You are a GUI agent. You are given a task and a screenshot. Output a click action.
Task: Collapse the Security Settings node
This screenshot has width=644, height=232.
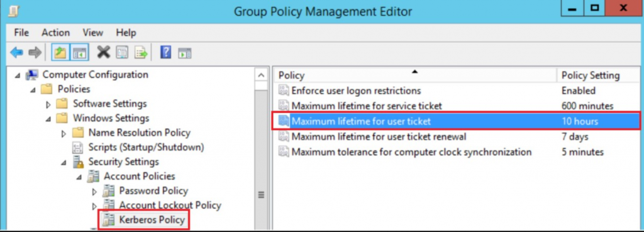[x=64, y=163]
